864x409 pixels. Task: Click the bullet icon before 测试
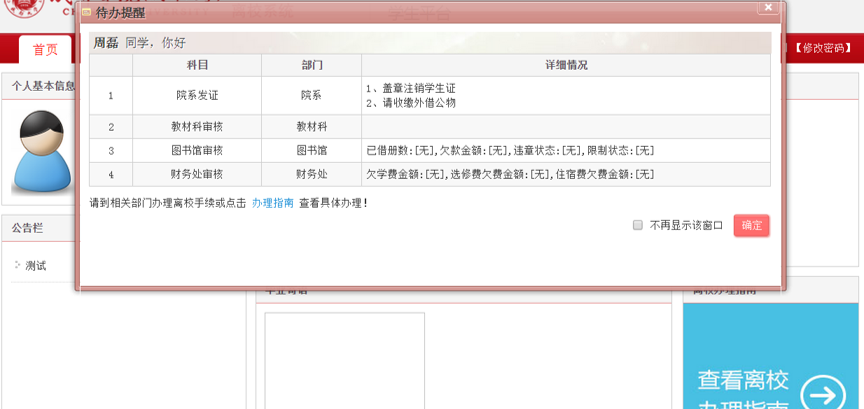click(x=18, y=266)
